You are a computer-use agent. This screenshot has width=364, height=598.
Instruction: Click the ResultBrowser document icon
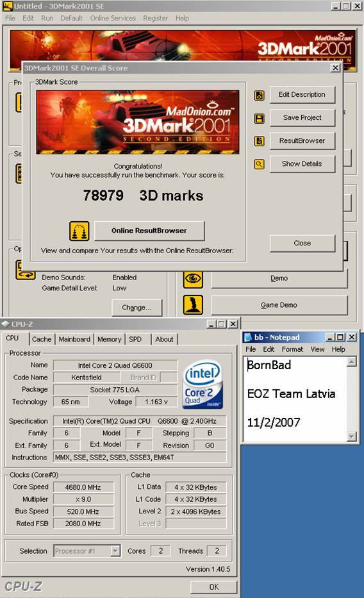259,141
